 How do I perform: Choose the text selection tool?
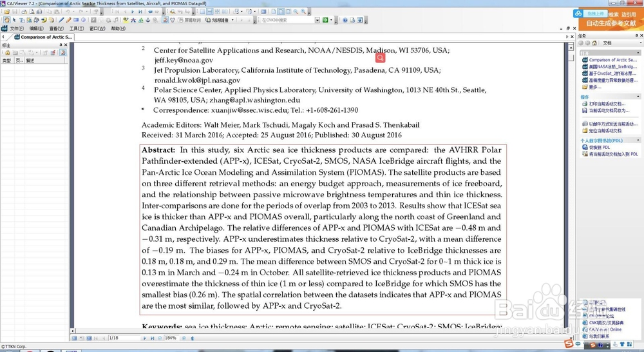pyautogui.click(x=22, y=20)
